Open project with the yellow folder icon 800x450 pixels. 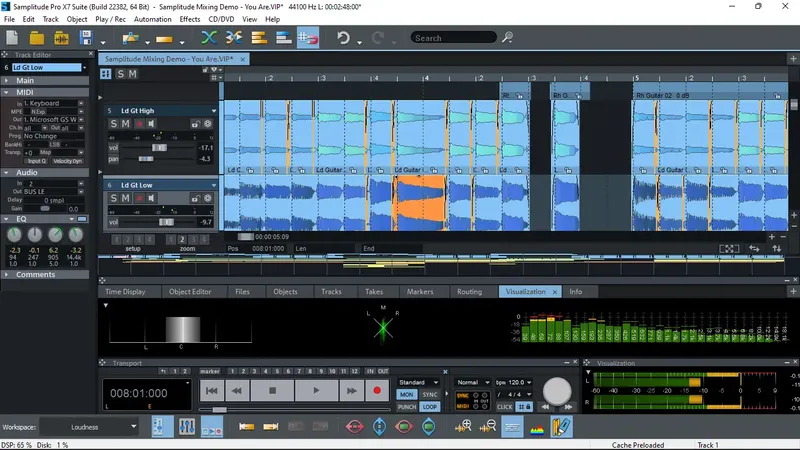[x=36, y=38]
